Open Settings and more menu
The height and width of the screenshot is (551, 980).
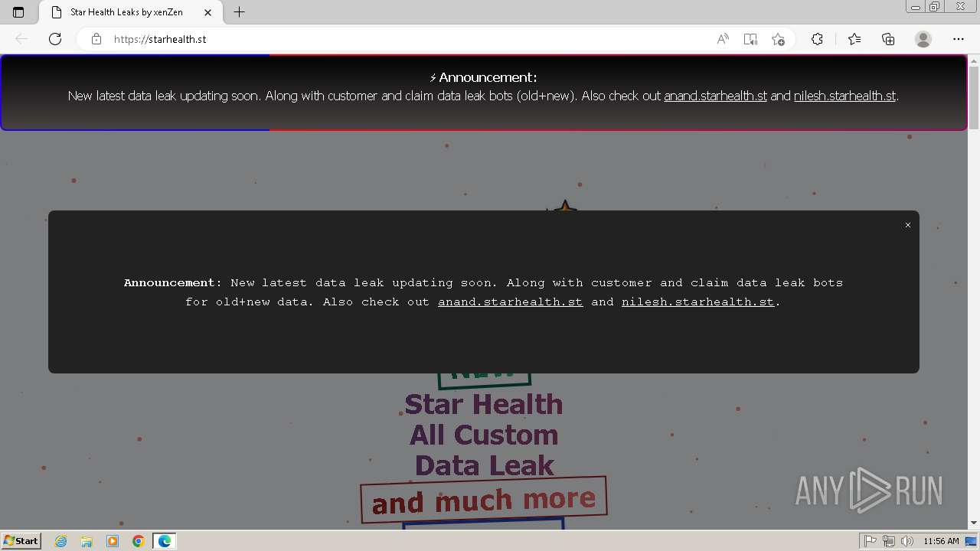(959, 39)
